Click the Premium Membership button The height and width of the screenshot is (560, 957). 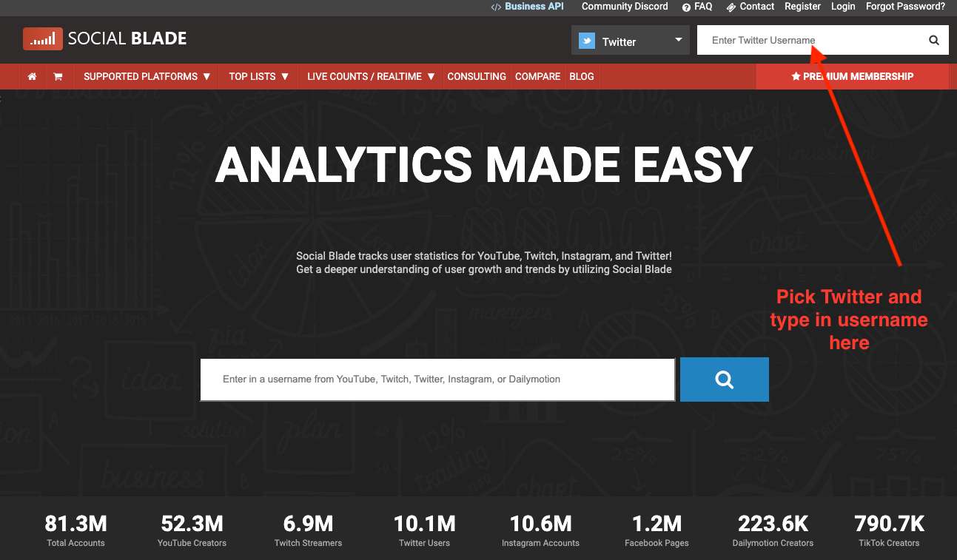(852, 76)
